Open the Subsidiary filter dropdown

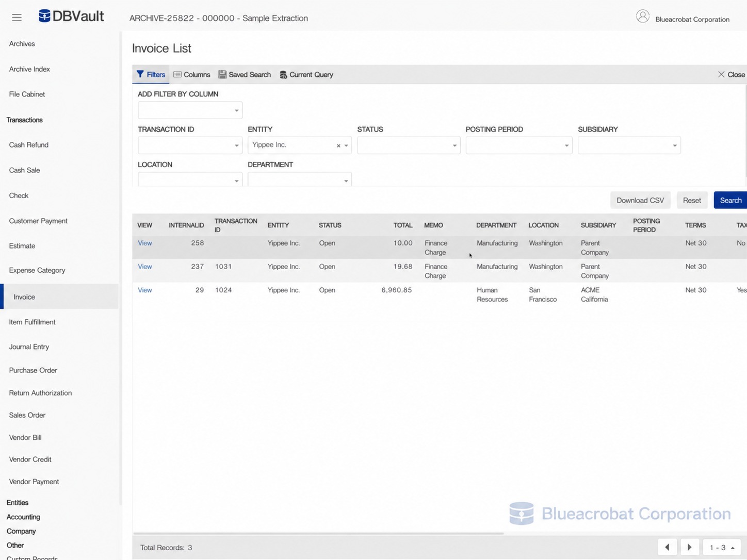629,145
